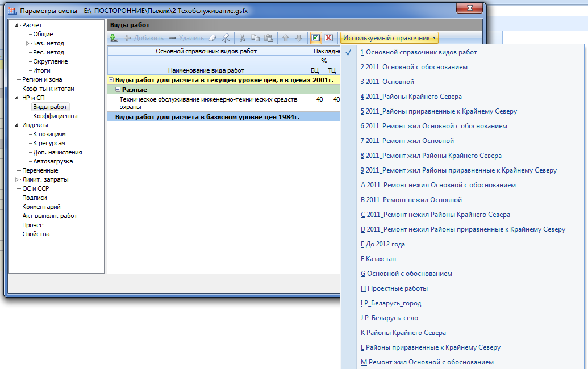Image resolution: width=588 pixels, height=369 pixels.
Task: Click the copy icon in toolbar
Action: click(256, 38)
